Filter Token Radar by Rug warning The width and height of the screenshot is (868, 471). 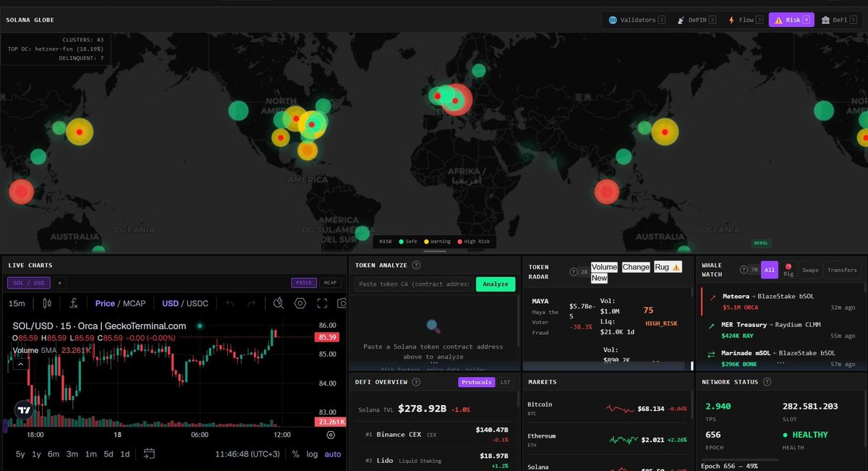[x=668, y=267]
